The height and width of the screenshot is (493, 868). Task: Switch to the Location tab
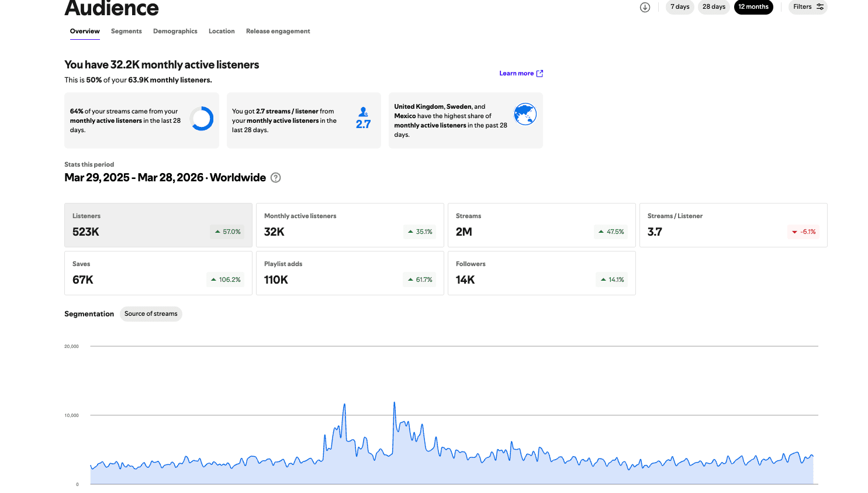tap(222, 32)
